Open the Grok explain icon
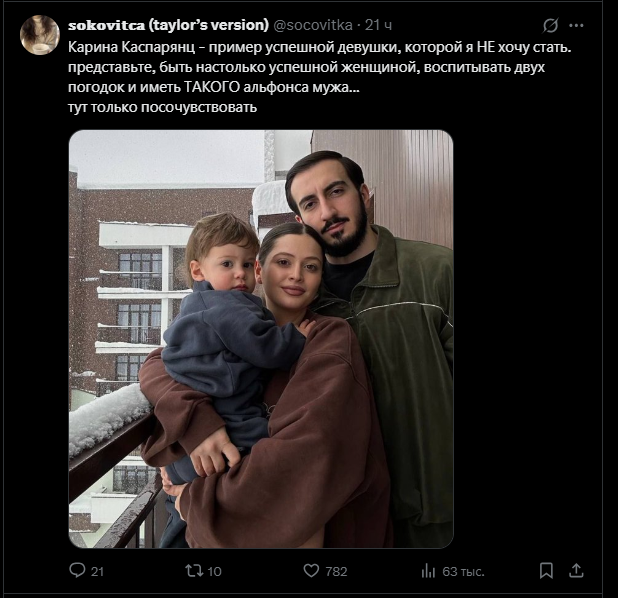618x598 pixels. coord(549,25)
